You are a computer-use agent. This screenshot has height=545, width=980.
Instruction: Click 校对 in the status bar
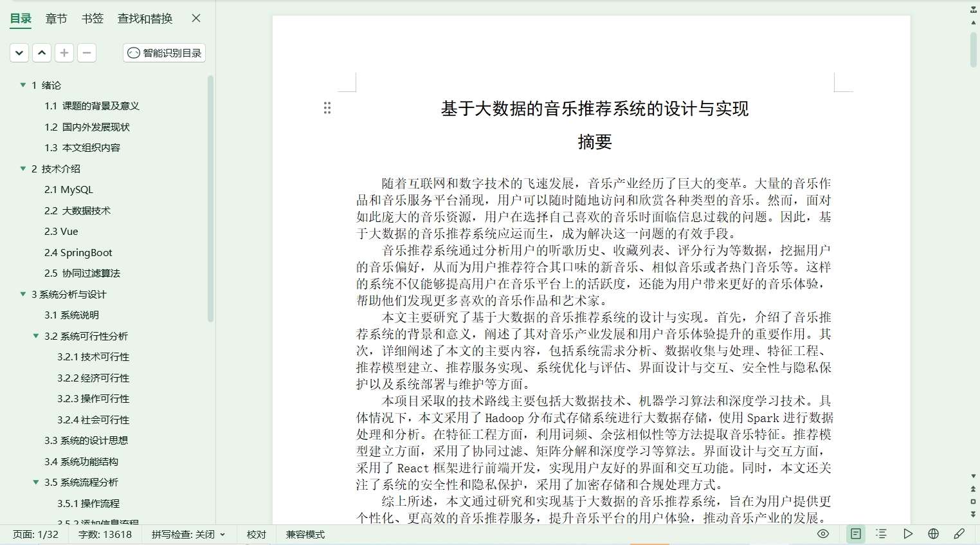point(257,535)
